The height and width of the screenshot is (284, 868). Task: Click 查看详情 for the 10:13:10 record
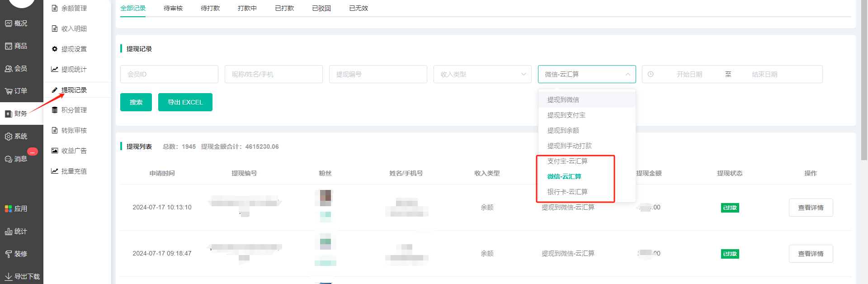810,208
